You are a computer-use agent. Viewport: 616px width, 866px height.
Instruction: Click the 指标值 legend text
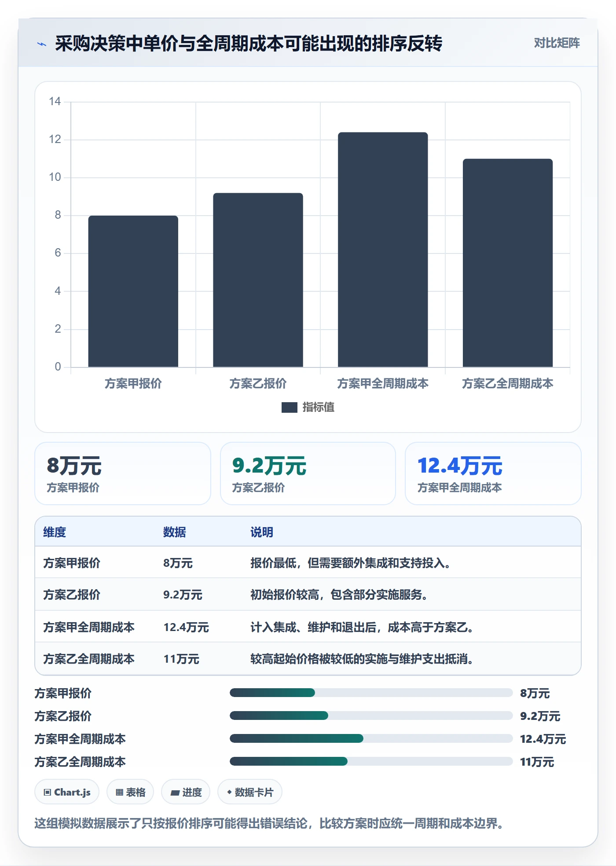tap(319, 407)
